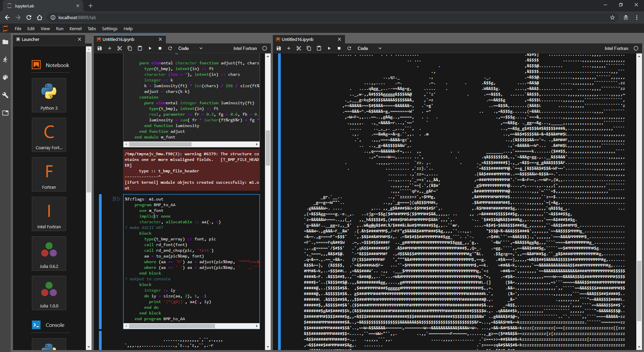Close the left Untitled16.ipynb tab

(x=160, y=39)
